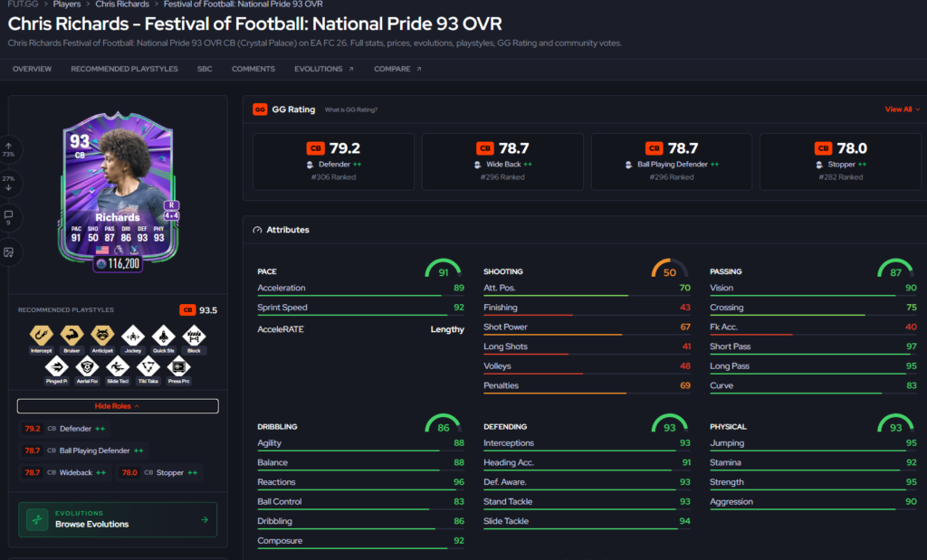Select the Tiki Taka playstyle icon

(x=148, y=366)
